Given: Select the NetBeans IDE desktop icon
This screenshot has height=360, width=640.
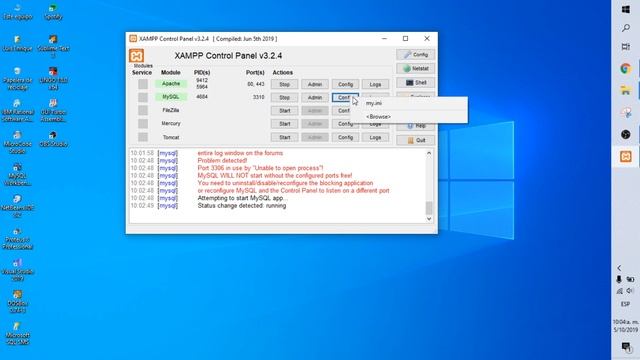Looking at the screenshot, I should click(17, 206).
